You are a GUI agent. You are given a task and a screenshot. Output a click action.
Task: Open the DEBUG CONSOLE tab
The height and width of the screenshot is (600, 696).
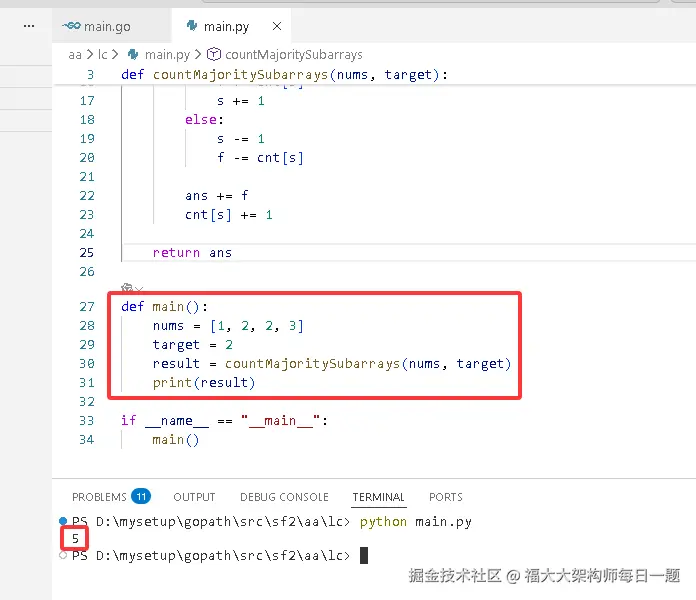(x=284, y=497)
